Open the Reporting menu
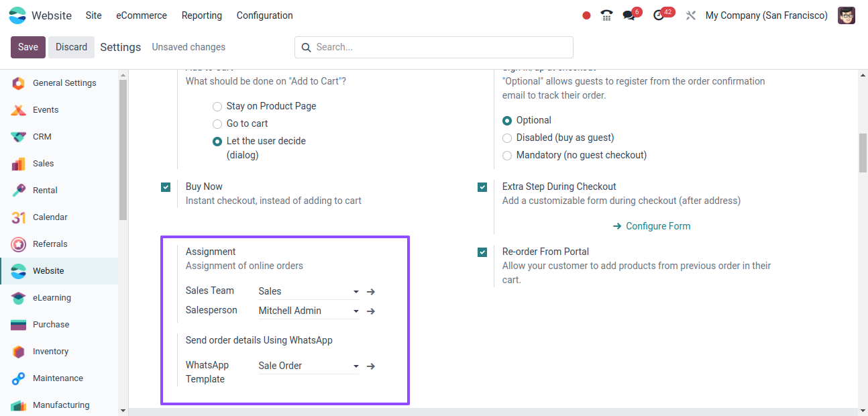 (202, 15)
